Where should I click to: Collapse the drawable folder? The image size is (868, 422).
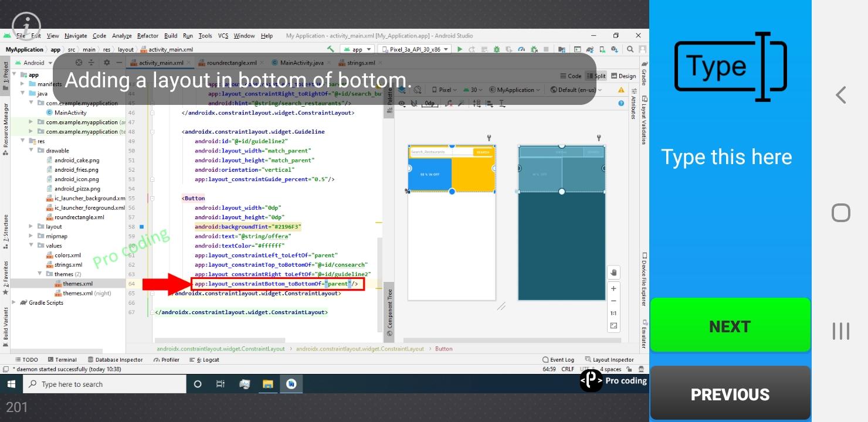pos(31,151)
